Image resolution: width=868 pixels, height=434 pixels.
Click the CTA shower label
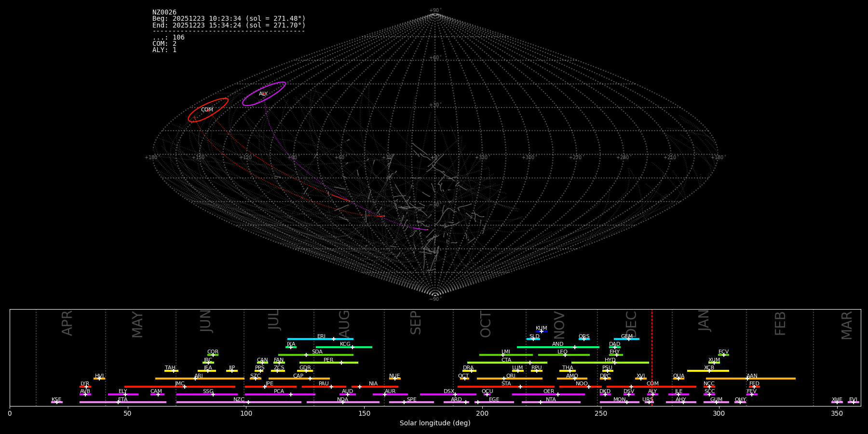[x=506, y=360]
